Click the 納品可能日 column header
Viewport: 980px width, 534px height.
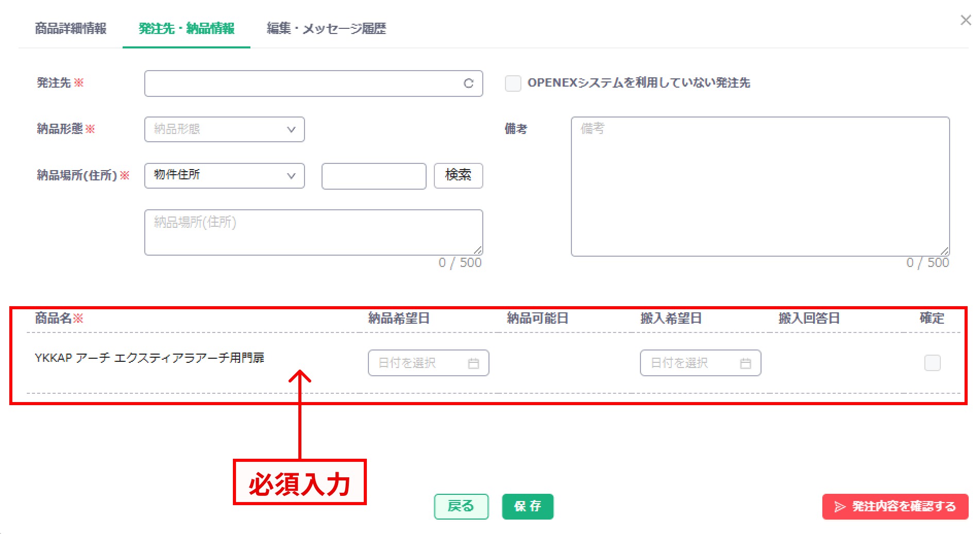click(537, 318)
